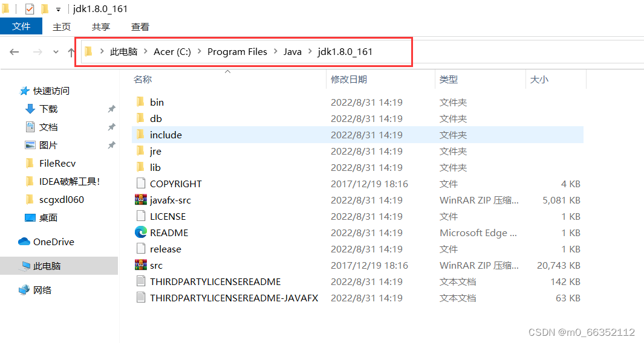Sort by 修改日期 column header
Viewport: 644px width, 343px height.
click(x=349, y=80)
